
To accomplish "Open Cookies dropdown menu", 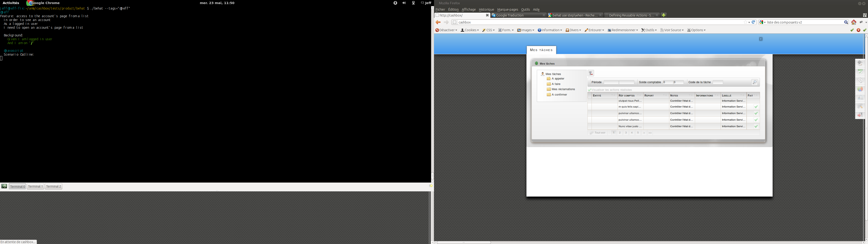I will pyautogui.click(x=470, y=30).
